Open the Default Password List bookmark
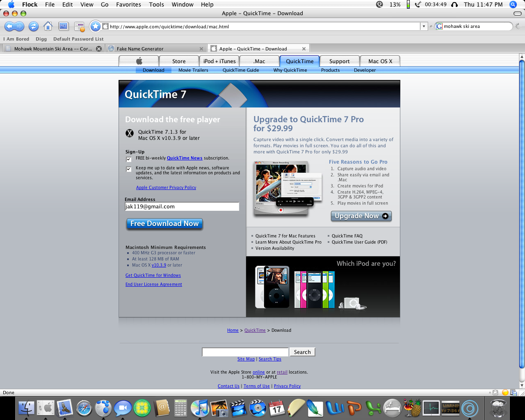Viewport: 525px width, 420px height. 78,39
